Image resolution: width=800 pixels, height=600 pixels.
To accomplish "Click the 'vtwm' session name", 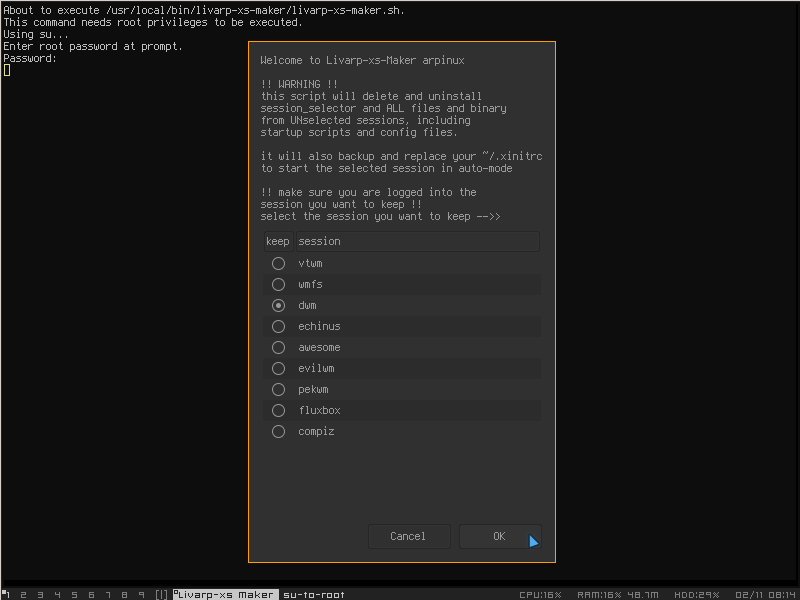I will pos(310,263).
